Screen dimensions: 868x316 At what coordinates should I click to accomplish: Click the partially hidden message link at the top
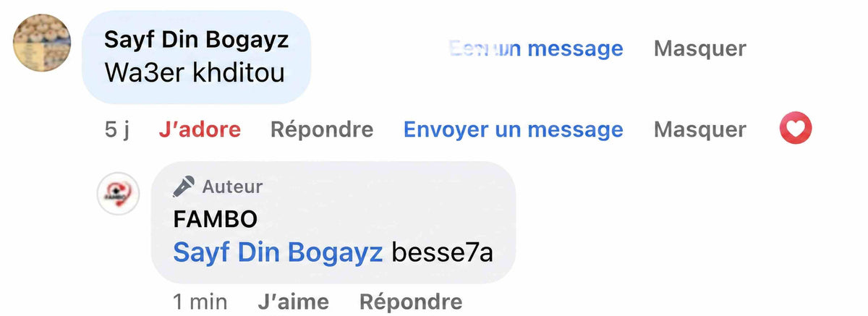536,48
